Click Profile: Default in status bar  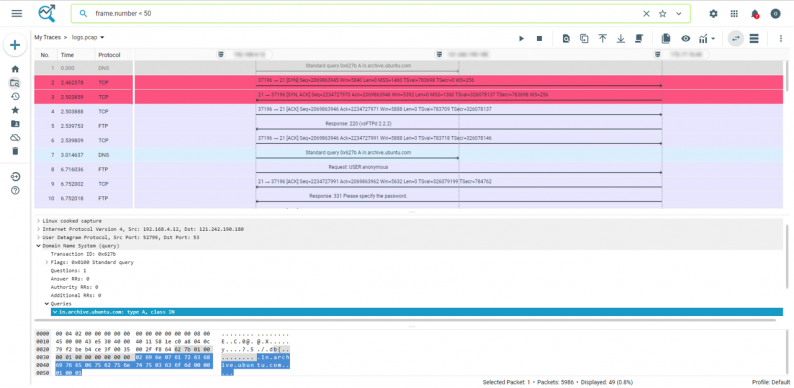point(771,382)
